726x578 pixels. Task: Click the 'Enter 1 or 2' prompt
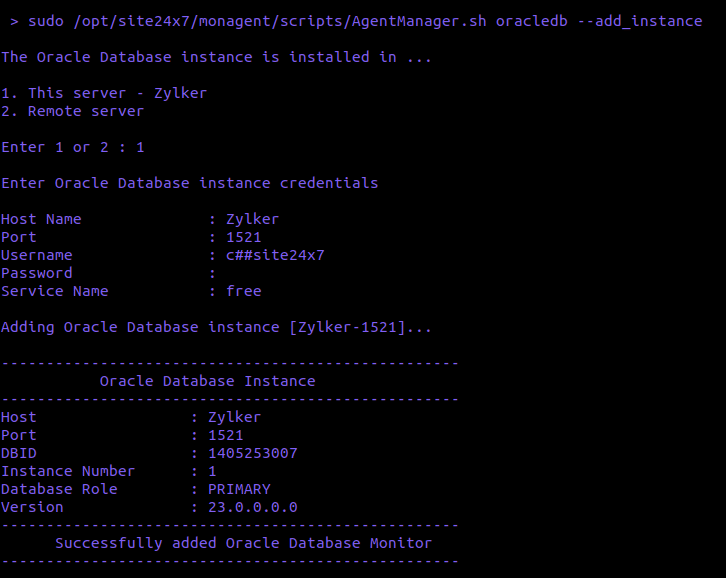(x=72, y=147)
